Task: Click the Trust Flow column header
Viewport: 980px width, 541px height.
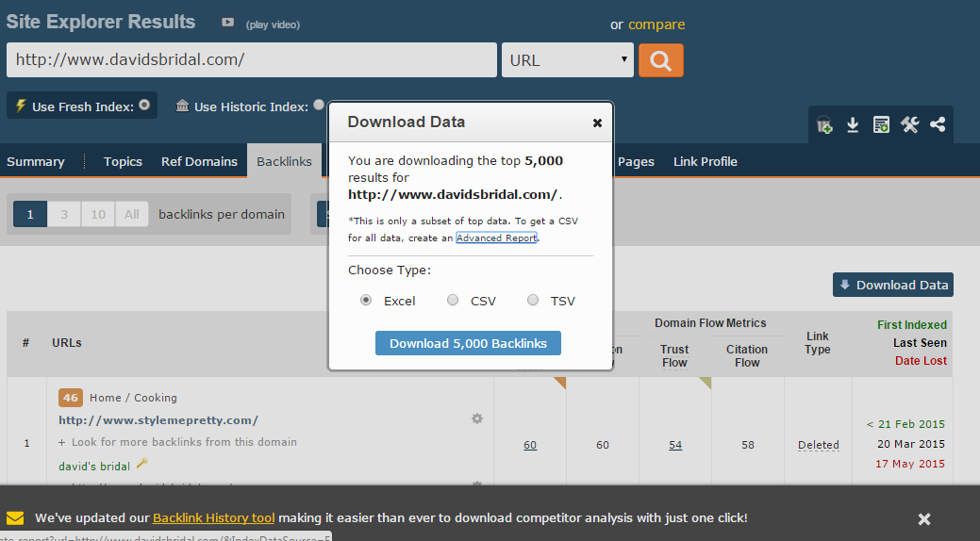Action: click(674, 356)
